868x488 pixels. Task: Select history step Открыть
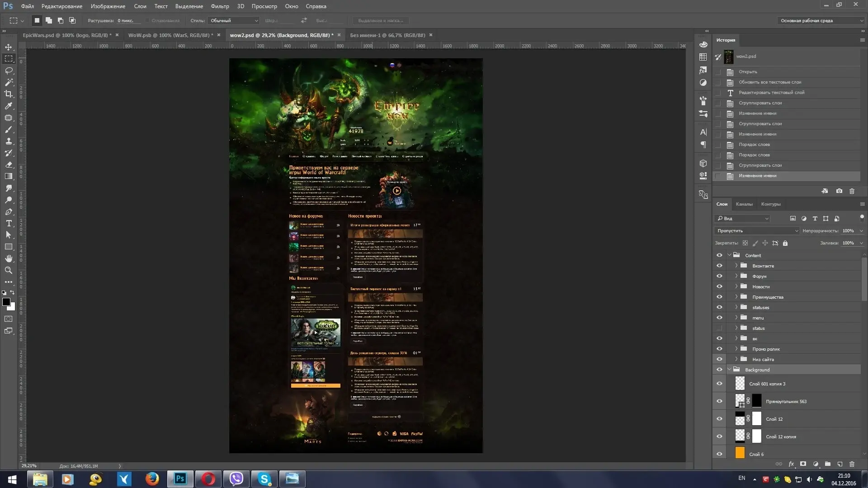(x=787, y=72)
